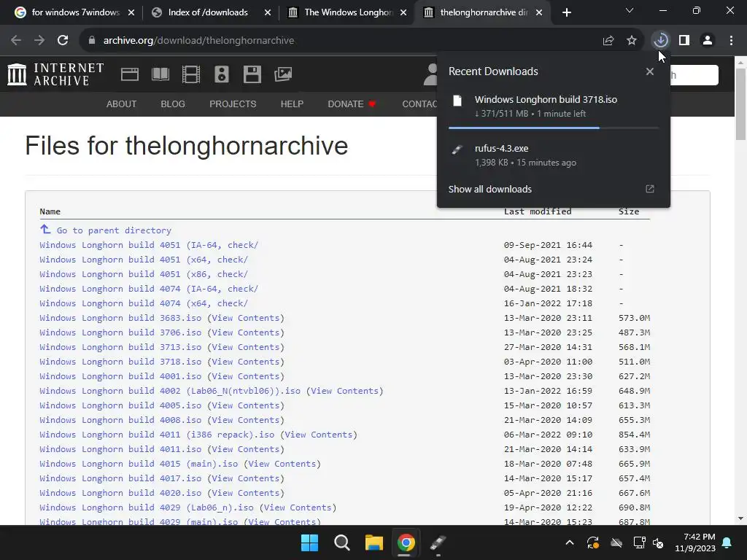Screen dimensions: 747x560
Task: Open the Images picture icon
Action: tap(283, 74)
